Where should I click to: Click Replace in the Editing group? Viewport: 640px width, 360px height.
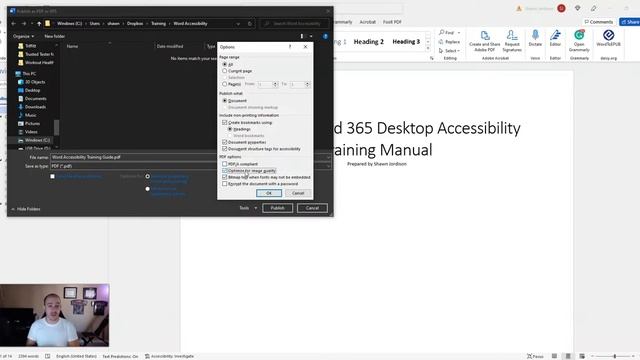[449, 42]
